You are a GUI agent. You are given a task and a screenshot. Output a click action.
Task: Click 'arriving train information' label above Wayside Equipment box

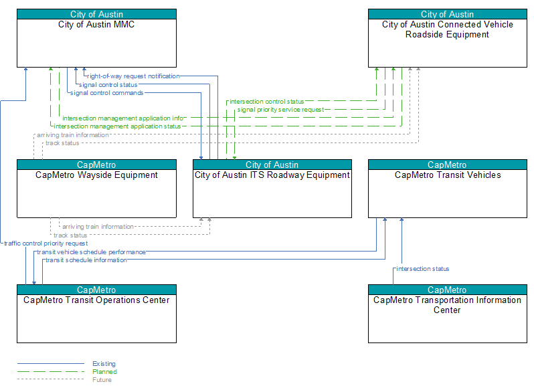pyautogui.click(x=73, y=135)
